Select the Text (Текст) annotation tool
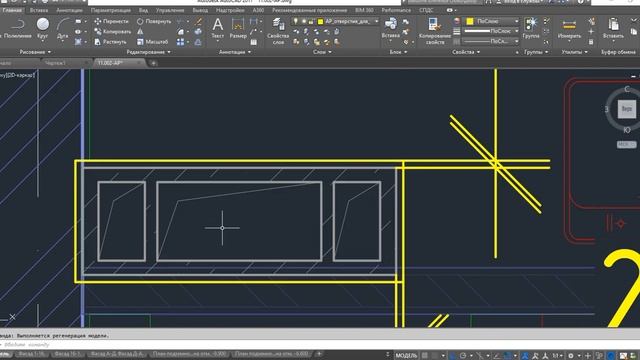This screenshot has width=640, height=360. coord(218,28)
